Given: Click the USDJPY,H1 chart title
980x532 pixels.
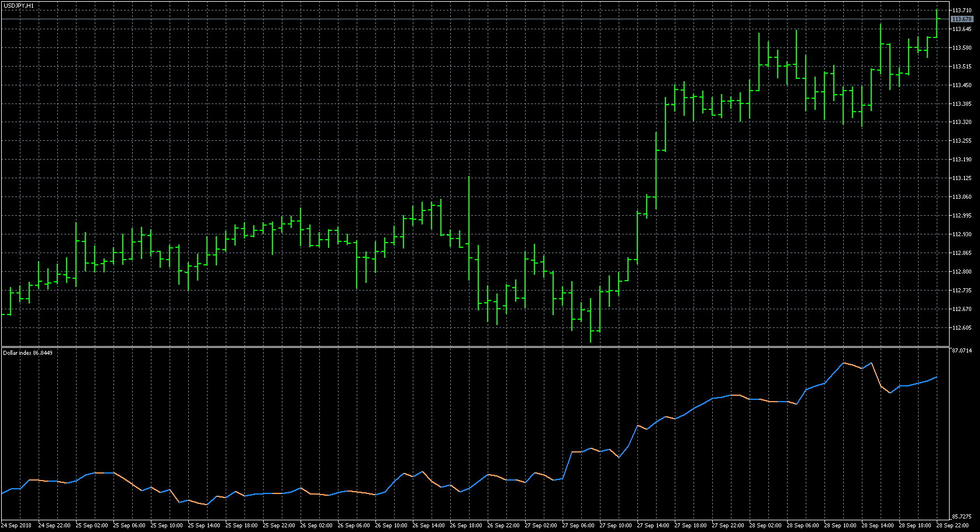Looking at the screenshot, I should (x=18, y=5).
